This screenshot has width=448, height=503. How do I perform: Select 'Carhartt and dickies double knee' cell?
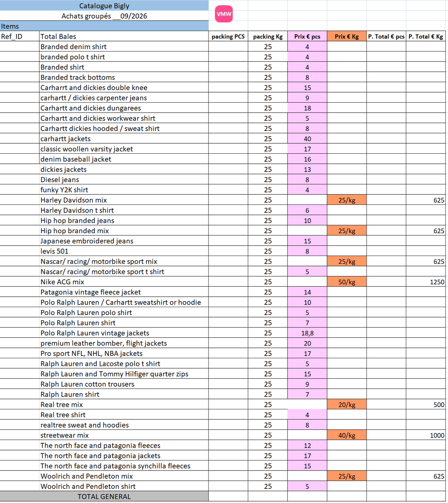click(124, 87)
